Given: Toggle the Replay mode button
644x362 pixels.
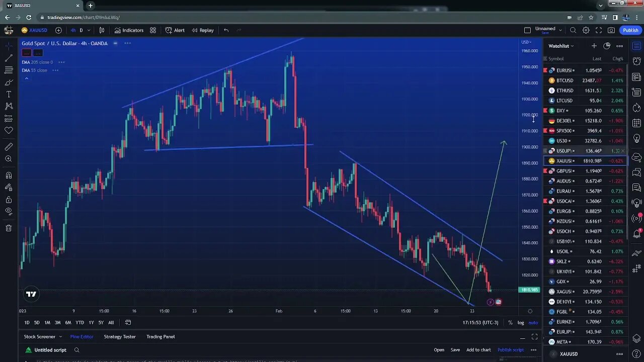Looking at the screenshot, I should (203, 30).
